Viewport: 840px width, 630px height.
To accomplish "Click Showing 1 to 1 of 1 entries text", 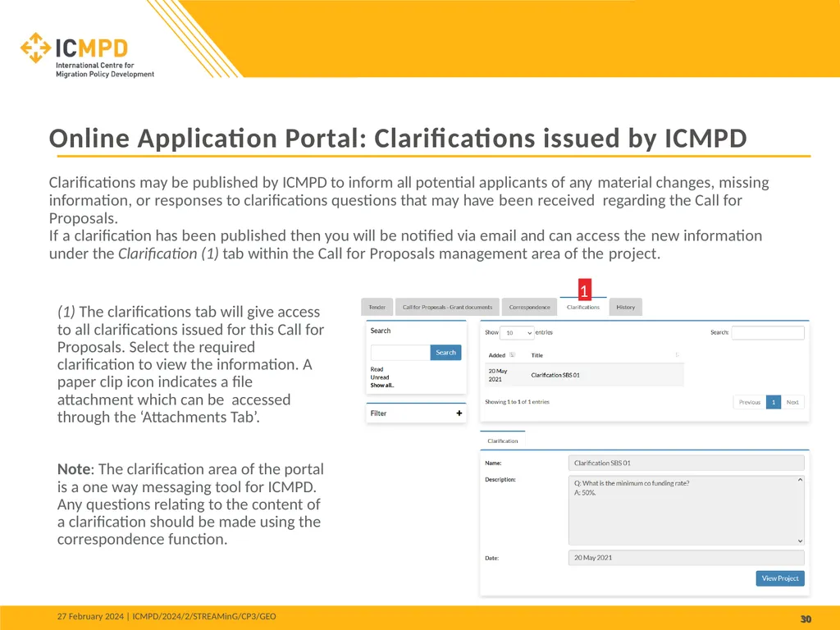I will (517, 402).
